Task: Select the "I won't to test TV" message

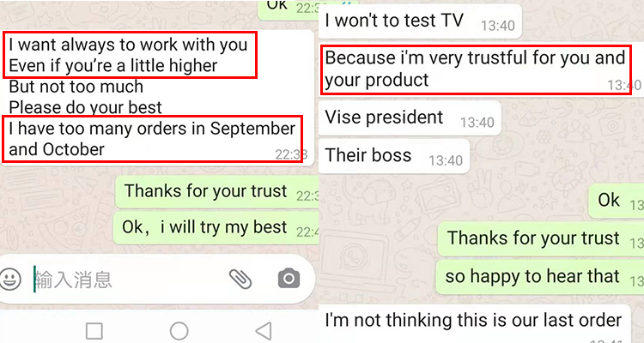Action: pyautogui.click(x=420, y=21)
